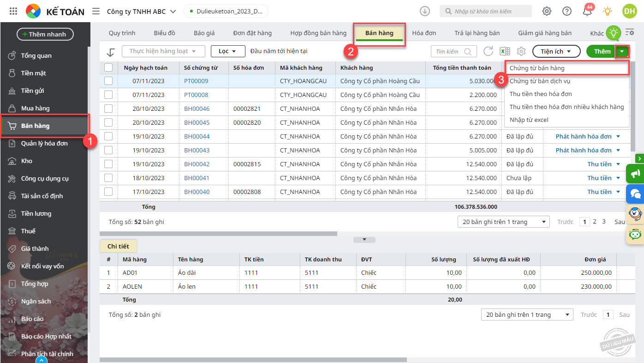Open Quản lý hóa đơn in sidebar
This screenshot has width=644, height=363.
[44, 143]
